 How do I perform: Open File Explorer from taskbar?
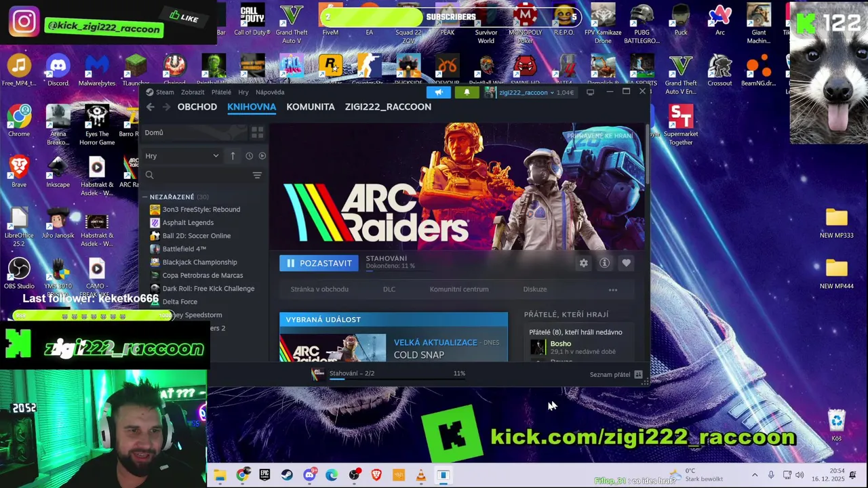220,475
